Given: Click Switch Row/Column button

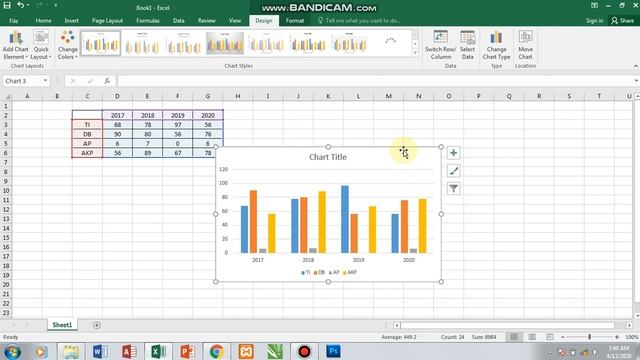Looking at the screenshot, I should [x=440, y=45].
